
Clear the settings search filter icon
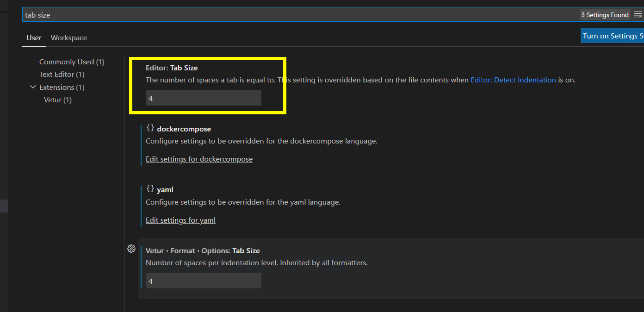point(638,15)
